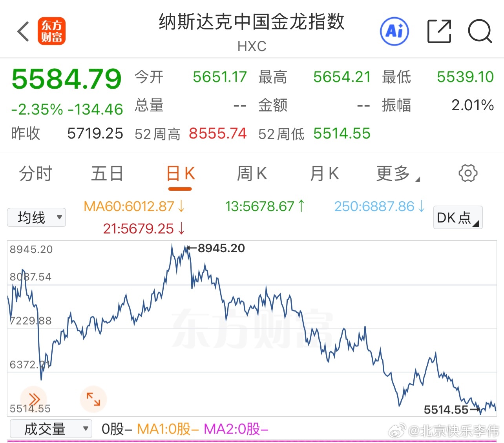
Task: Tap the 5514.55 low marker label
Action: click(446, 410)
